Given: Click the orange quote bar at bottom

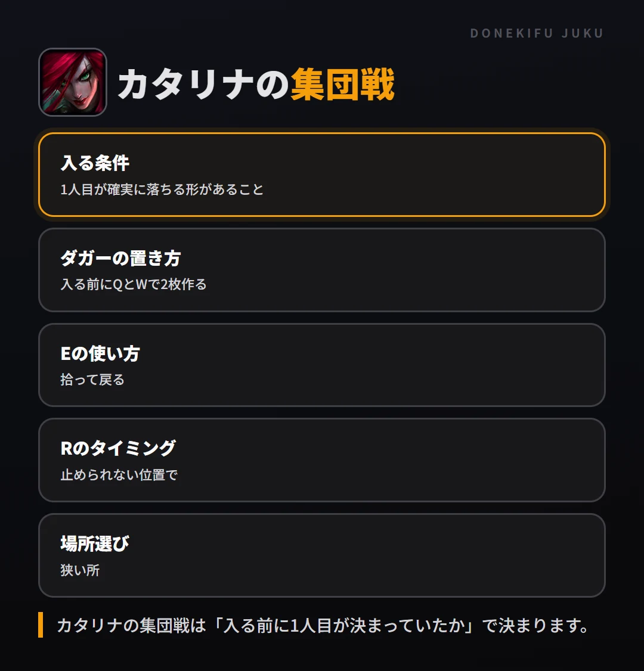Looking at the screenshot, I should click(41, 625).
